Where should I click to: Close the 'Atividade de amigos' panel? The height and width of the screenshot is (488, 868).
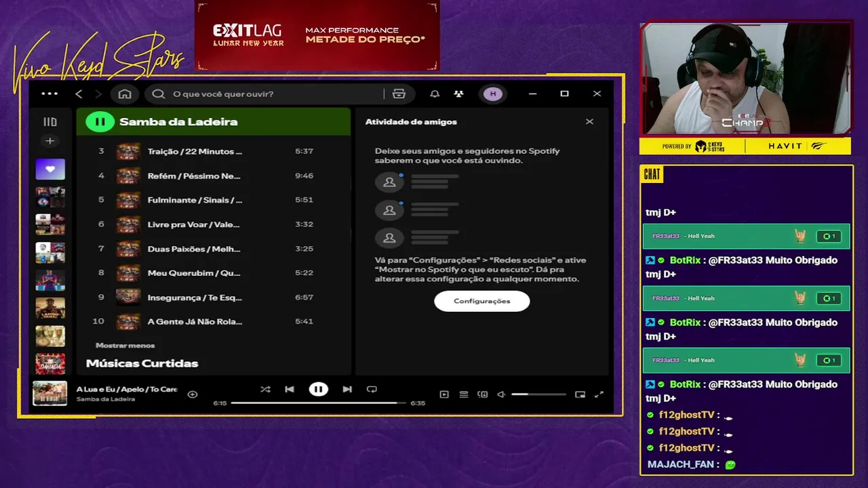tap(589, 122)
